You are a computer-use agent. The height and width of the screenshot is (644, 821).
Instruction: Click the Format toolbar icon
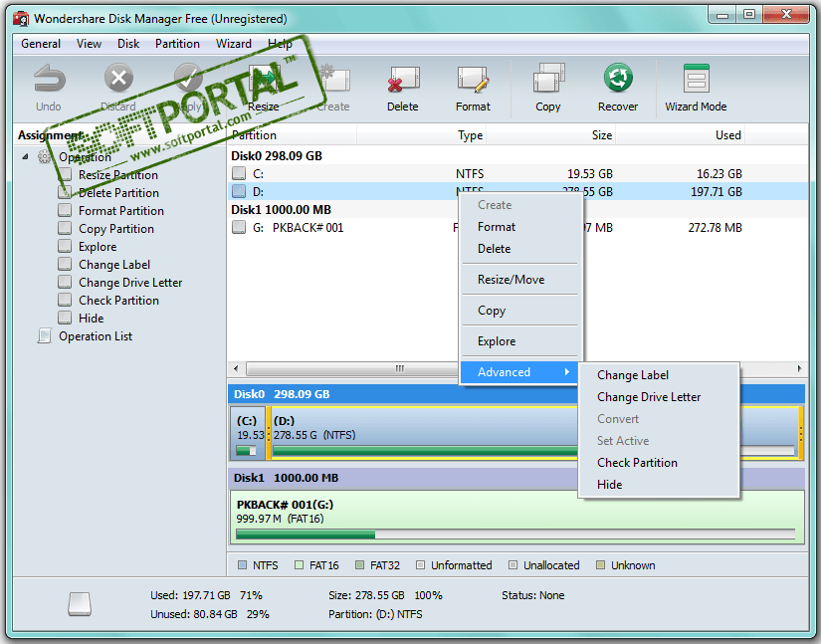(473, 79)
